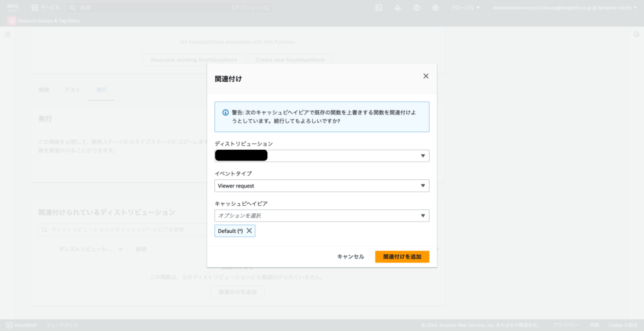This screenshot has width=644, height=331.
Task: Click プライバシー footer link
Action: click(x=567, y=325)
